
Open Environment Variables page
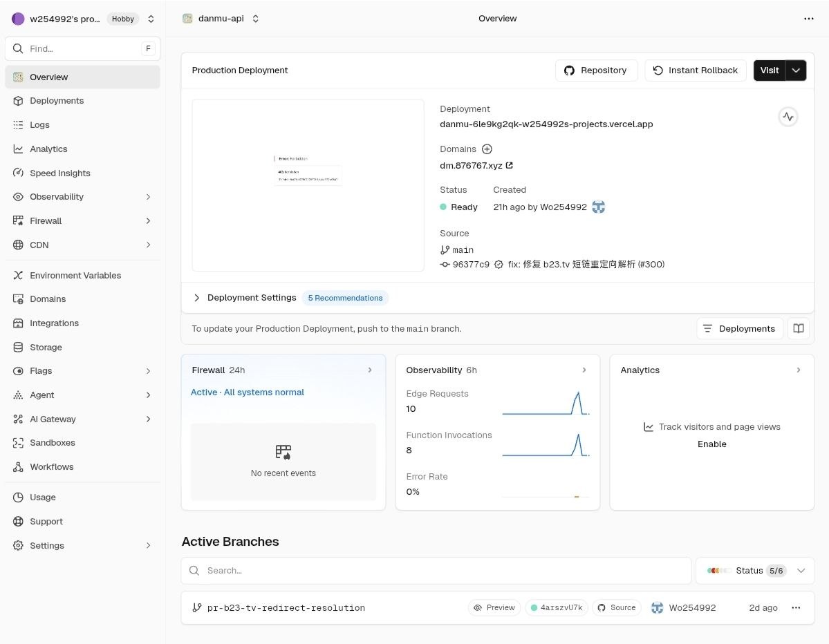click(x=82, y=275)
